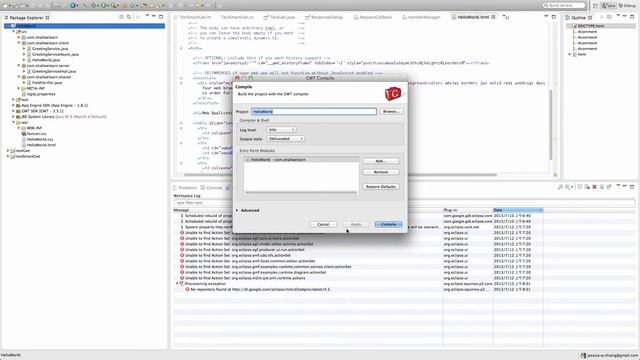This screenshot has height=360, width=640.
Task: Open the RequestCallback editor tab
Action: (373, 17)
